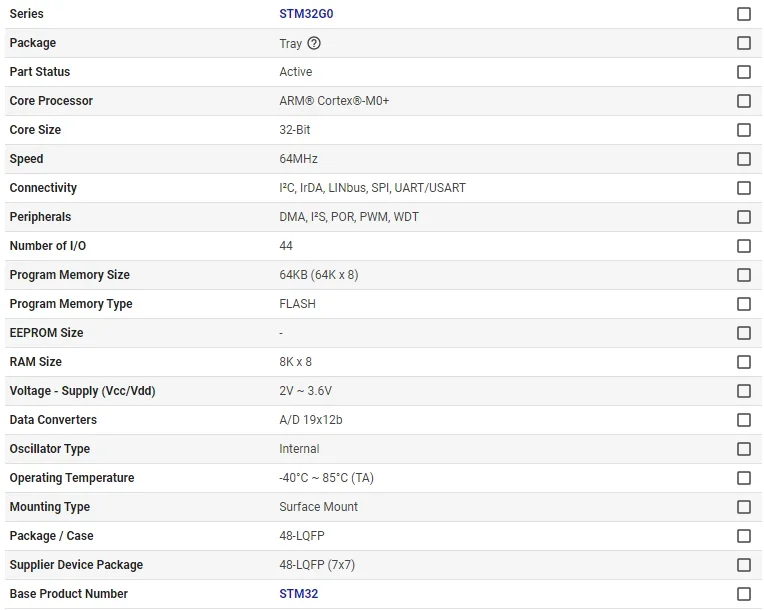
Task: Select the Peripherals checkbox
Action: point(744,217)
